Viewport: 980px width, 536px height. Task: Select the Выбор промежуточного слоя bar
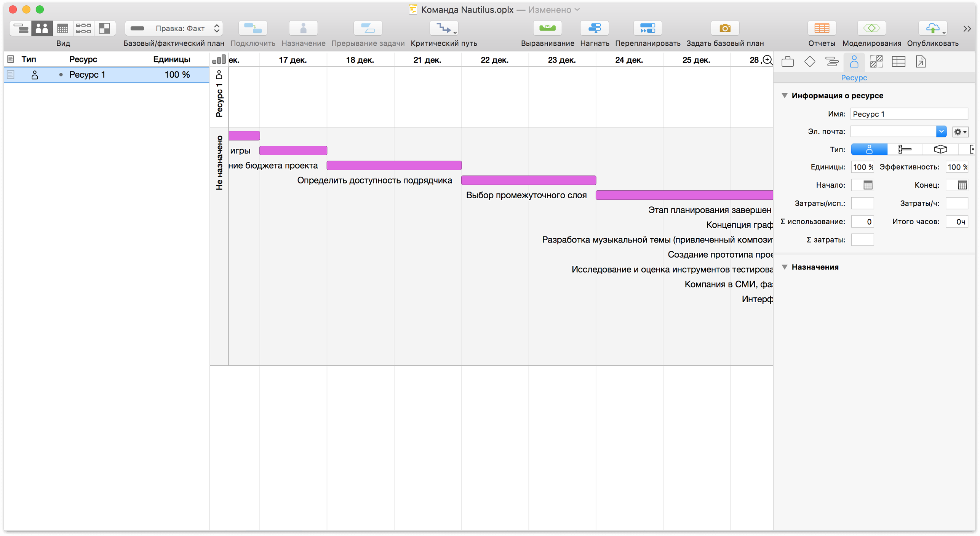click(x=684, y=195)
